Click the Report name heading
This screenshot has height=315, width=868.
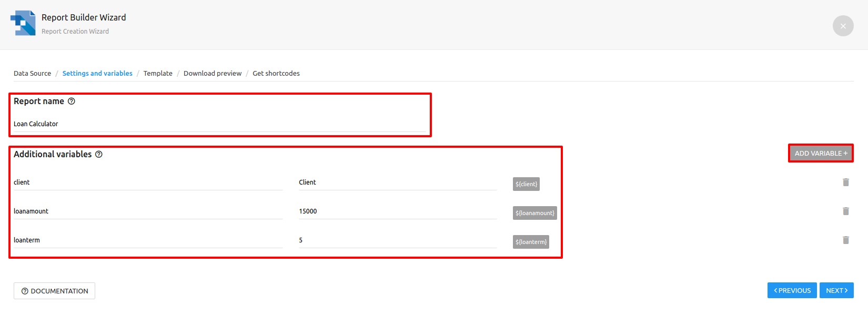pyautogui.click(x=39, y=101)
